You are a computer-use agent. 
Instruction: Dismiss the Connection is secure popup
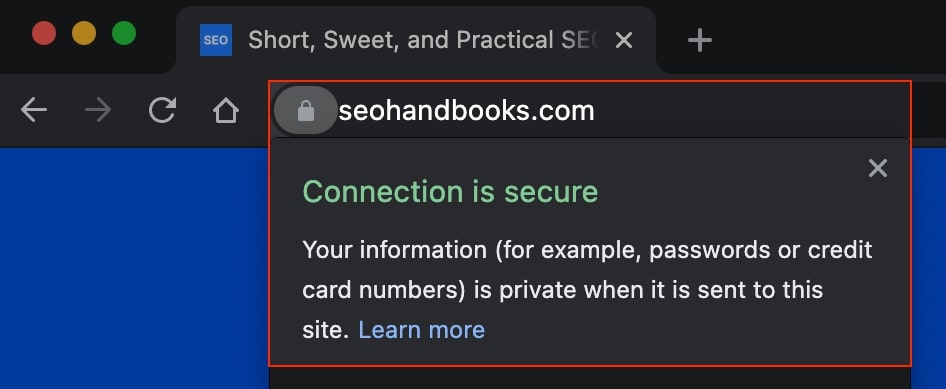[878, 168]
